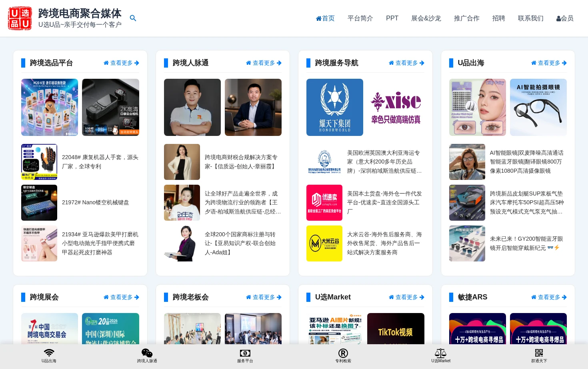Screen dimensions: 588x369
Task: Click 查看更多 in U品出海 section
Action: (x=549, y=63)
